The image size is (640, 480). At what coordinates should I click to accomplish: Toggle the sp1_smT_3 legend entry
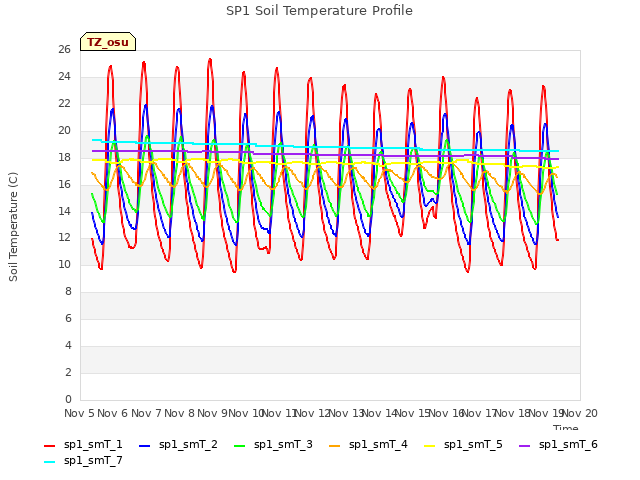[x=273, y=444]
